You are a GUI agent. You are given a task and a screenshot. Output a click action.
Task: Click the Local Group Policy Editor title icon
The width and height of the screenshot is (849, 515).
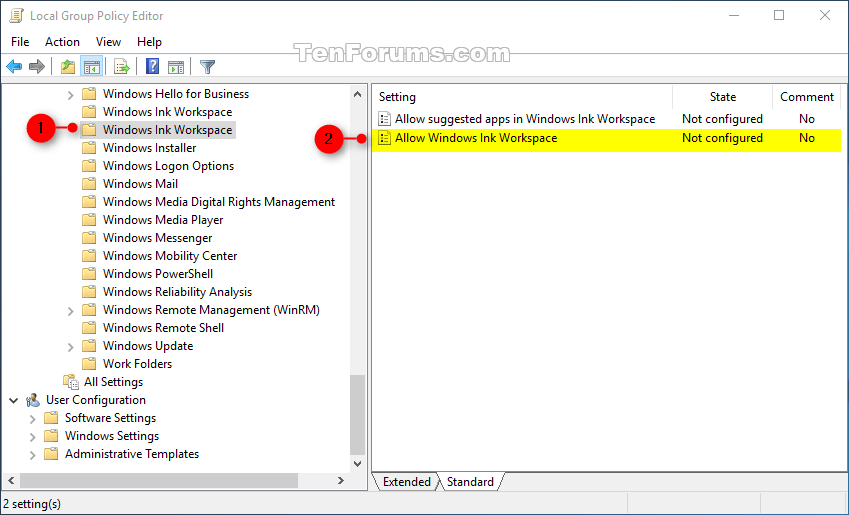[x=16, y=16]
